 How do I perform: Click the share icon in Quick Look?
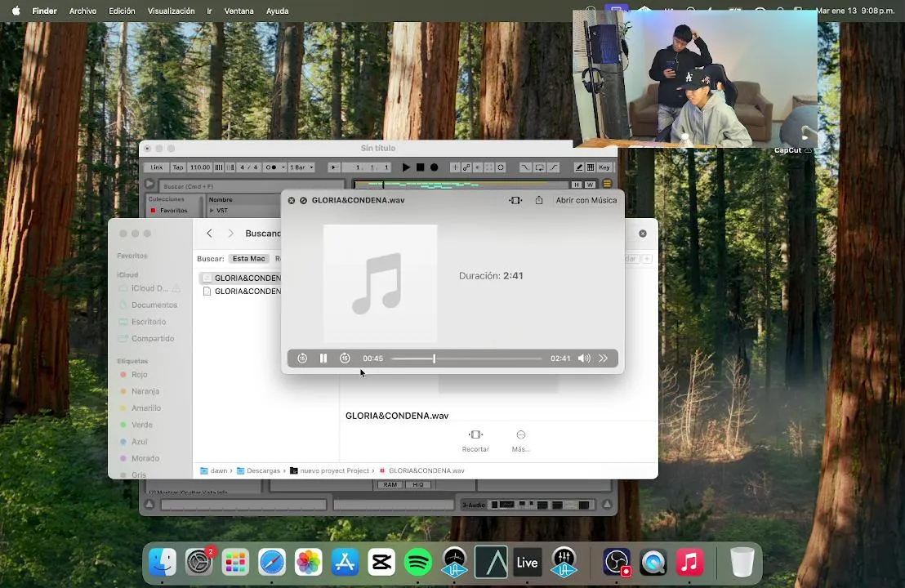[538, 200]
